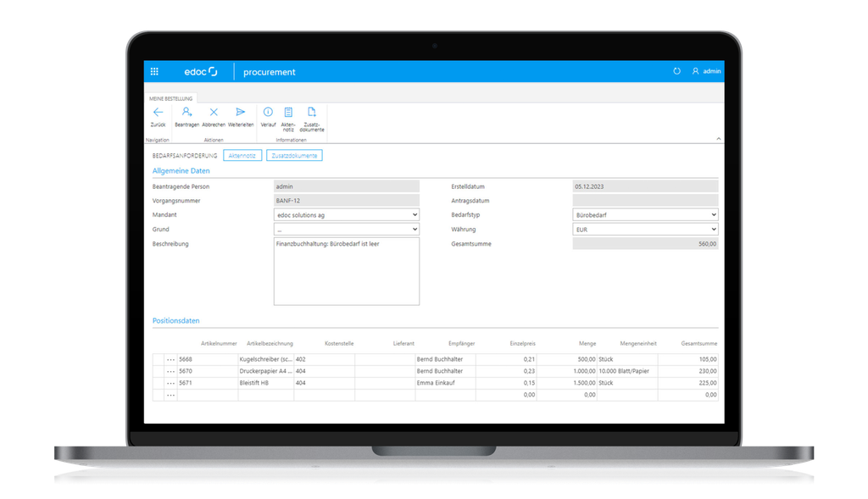Click the Mengeneinheit column header
Screen dimensions: 868x499
(638, 344)
